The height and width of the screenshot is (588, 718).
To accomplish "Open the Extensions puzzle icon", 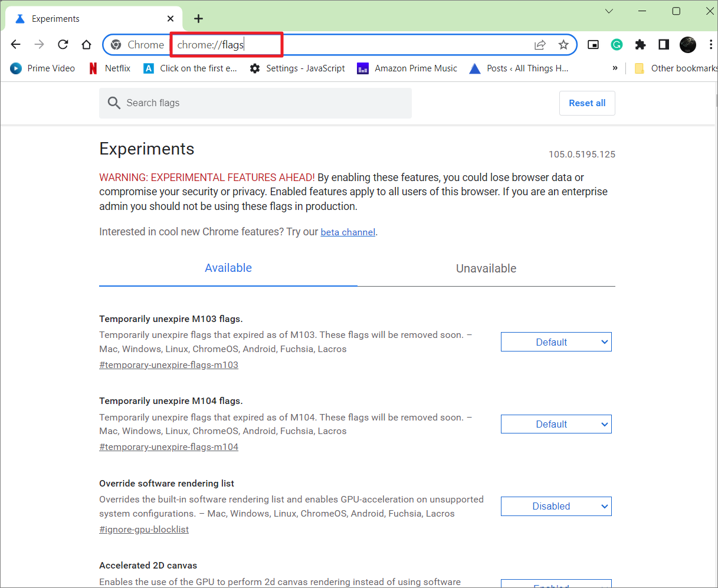I will click(640, 45).
